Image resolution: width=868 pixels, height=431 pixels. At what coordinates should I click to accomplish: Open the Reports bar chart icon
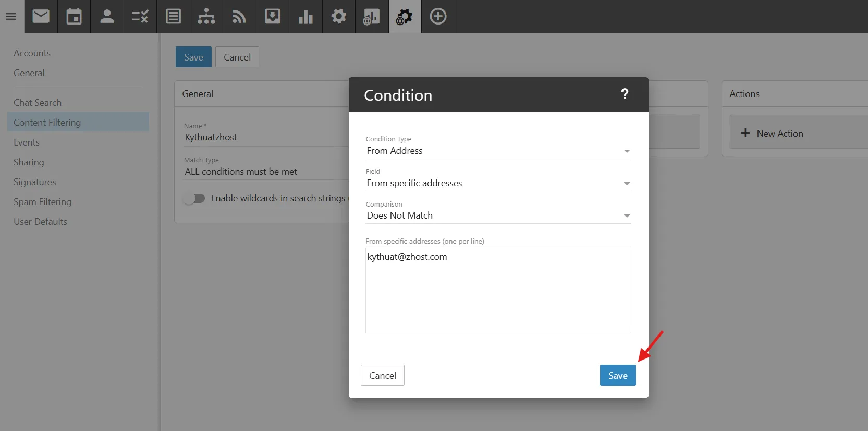(305, 17)
